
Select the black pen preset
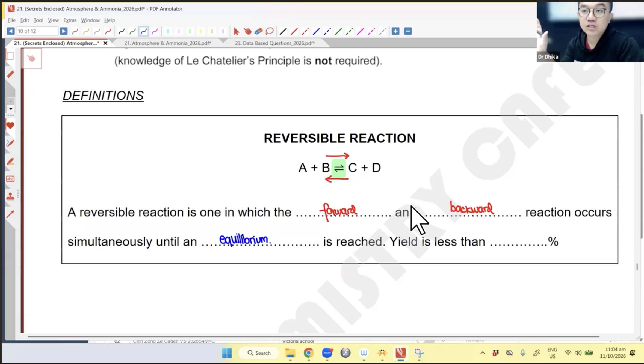click(x=122, y=31)
